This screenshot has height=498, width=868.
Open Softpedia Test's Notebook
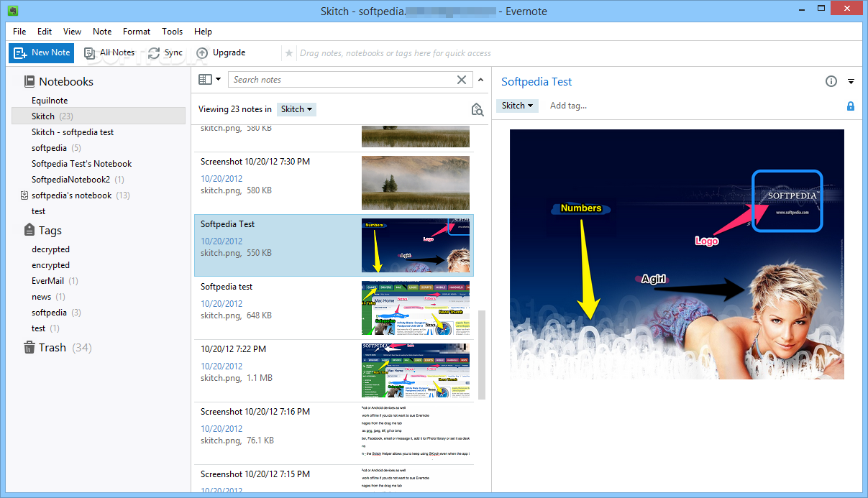click(x=82, y=164)
